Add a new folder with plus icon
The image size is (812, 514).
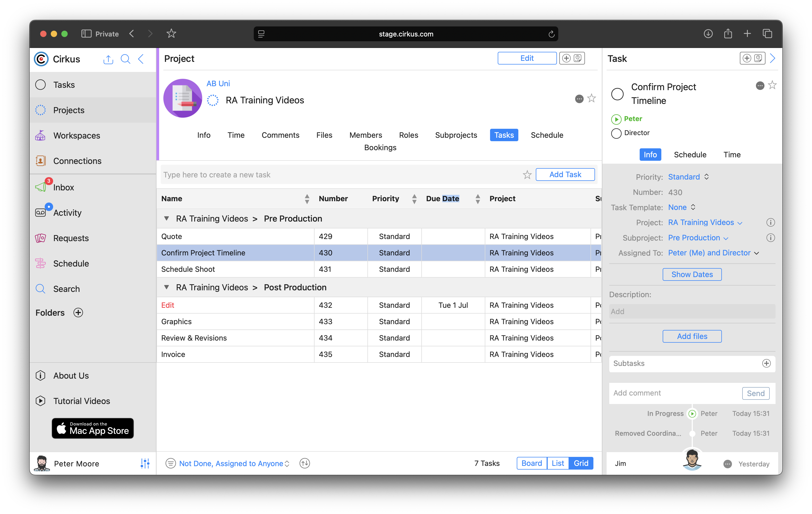tap(78, 313)
